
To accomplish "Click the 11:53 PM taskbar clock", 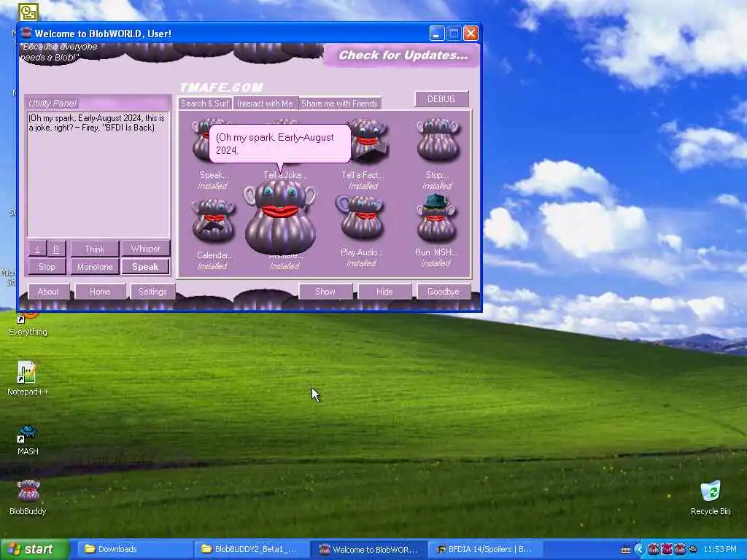I will [719, 550].
